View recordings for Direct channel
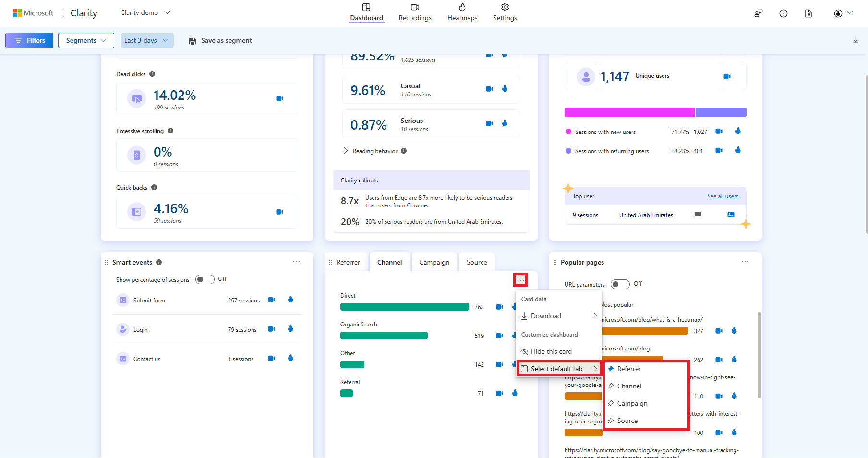 pyautogui.click(x=499, y=307)
